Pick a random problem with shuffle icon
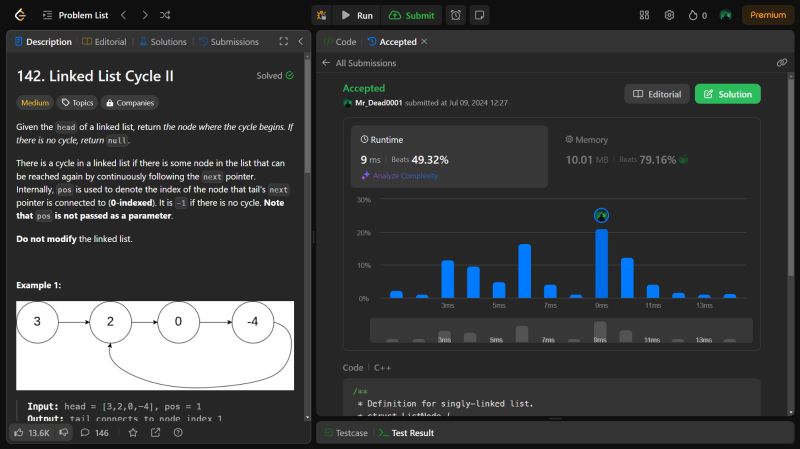The image size is (800, 449). click(x=165, y=15)
